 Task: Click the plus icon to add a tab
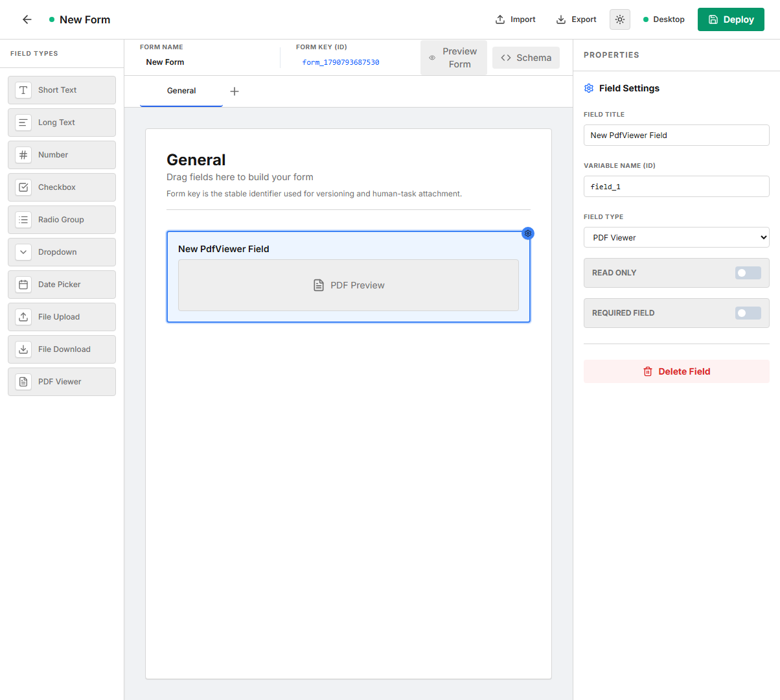point(235,91)
